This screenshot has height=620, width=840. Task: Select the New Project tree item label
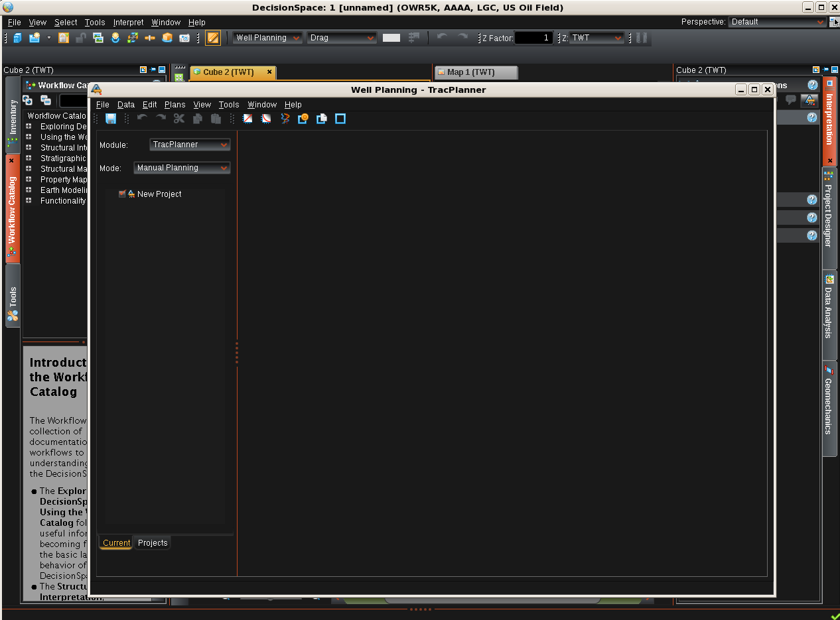(159, 194)
